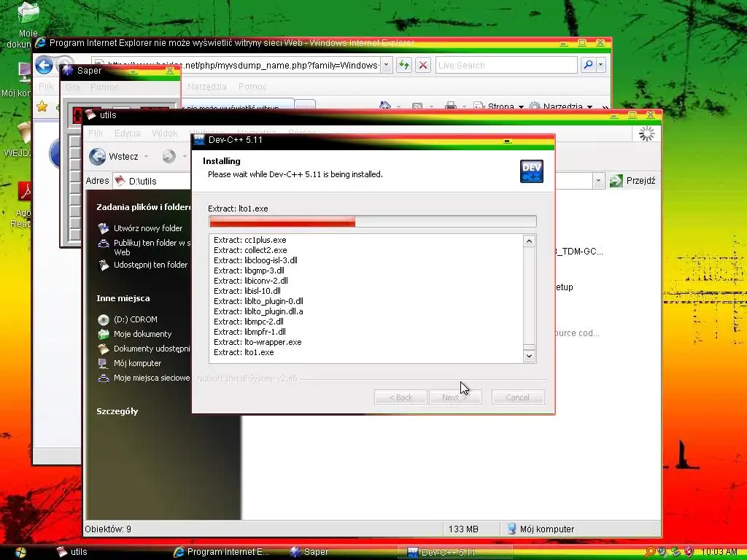Screen dimensions: 747x560
Task: Switch to utils taskbar button
Action: (x=72, y=552)
